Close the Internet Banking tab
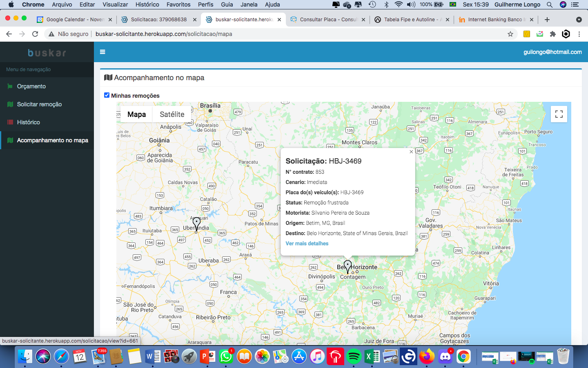 click(x=532, y=19)
